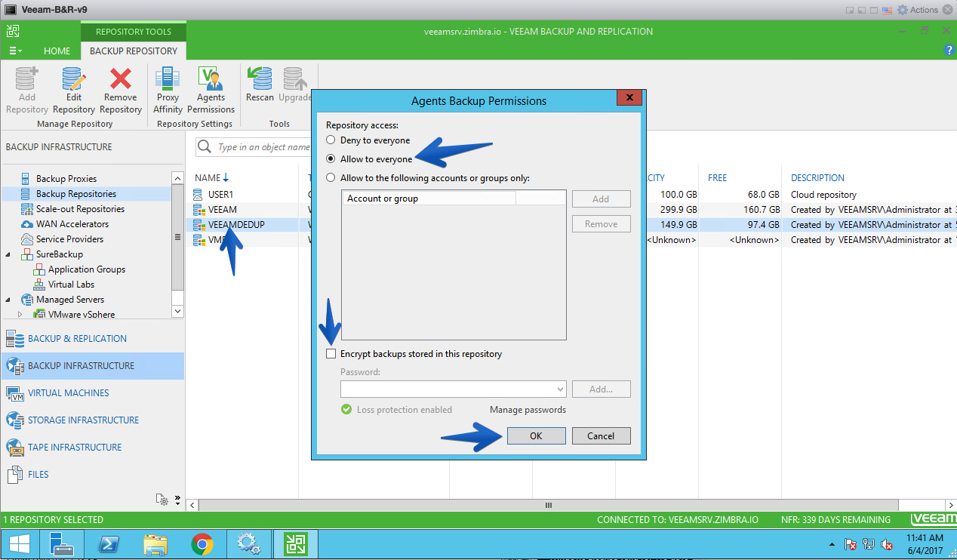The image size is (957, 560).
Task: Open Application Groups node
Action: click(x=86, y=269)
